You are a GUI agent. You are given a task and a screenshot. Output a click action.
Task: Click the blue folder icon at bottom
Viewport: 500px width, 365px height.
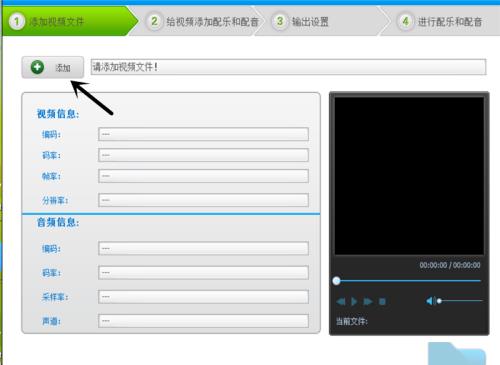[457, 354]
